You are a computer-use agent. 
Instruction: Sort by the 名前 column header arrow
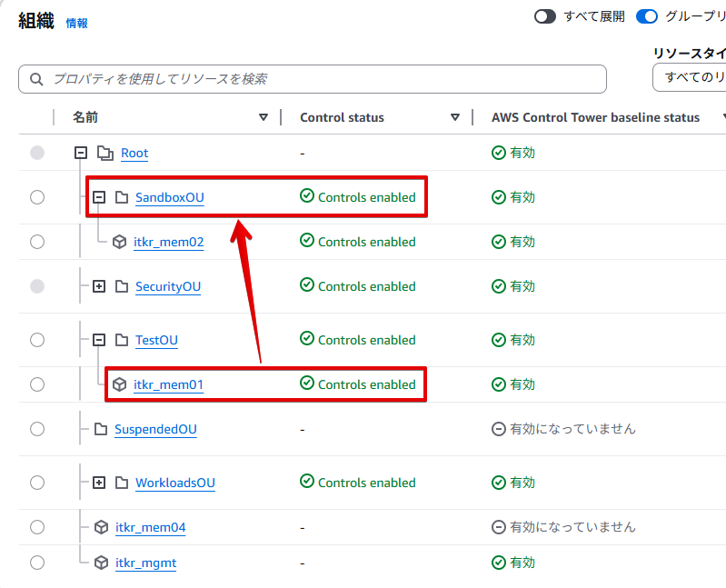point(264,117)
